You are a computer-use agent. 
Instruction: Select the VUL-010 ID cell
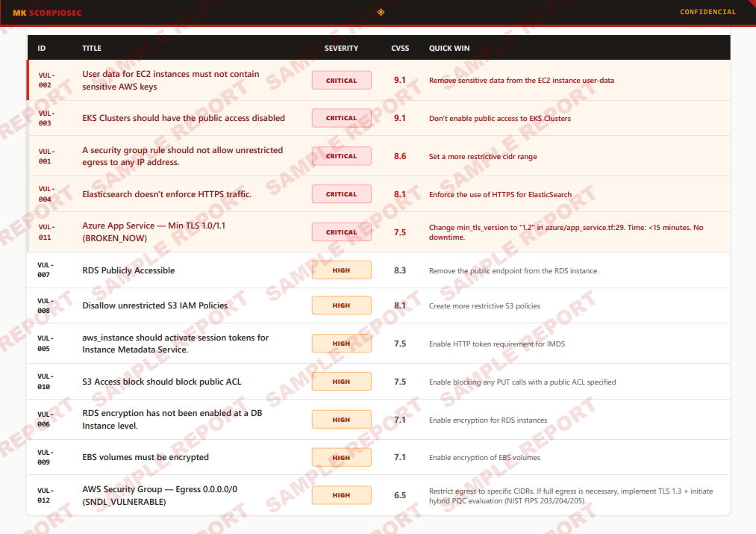click(46, 382)
